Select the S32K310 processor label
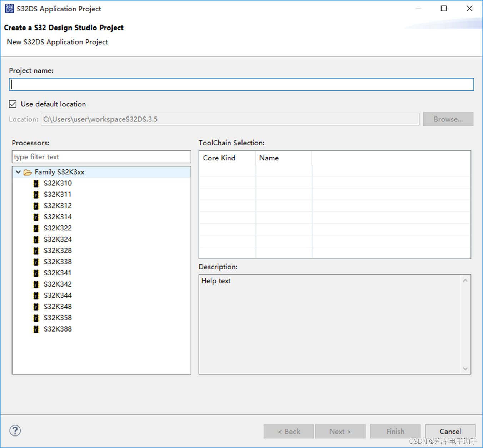 [x=58, y=183]
